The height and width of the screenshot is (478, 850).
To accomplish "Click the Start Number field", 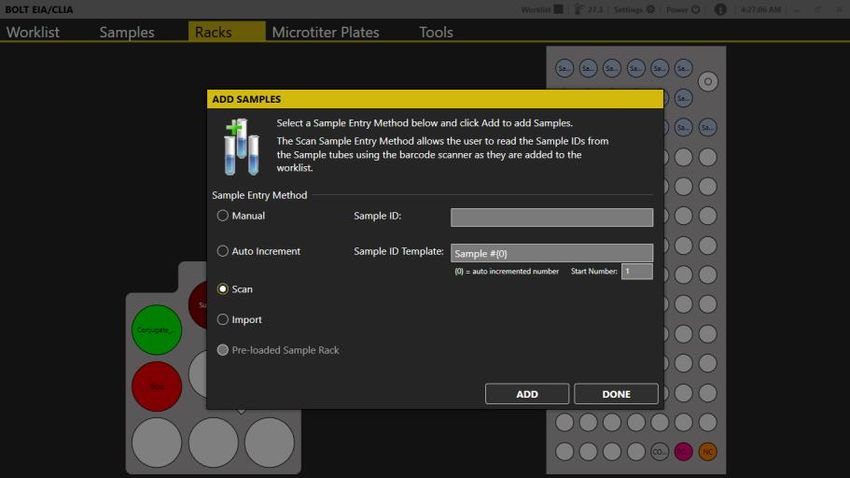I will [636, 271].
